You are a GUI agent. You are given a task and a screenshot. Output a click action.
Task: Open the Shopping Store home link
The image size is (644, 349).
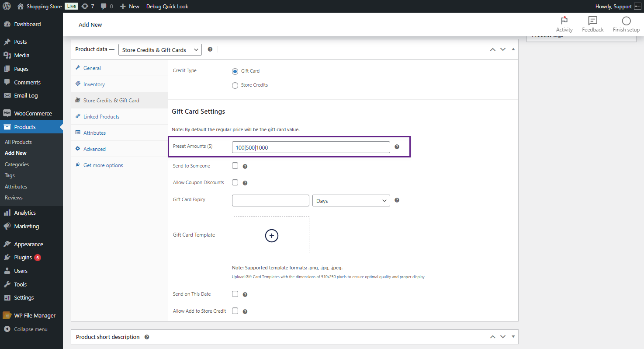[39, 7]
